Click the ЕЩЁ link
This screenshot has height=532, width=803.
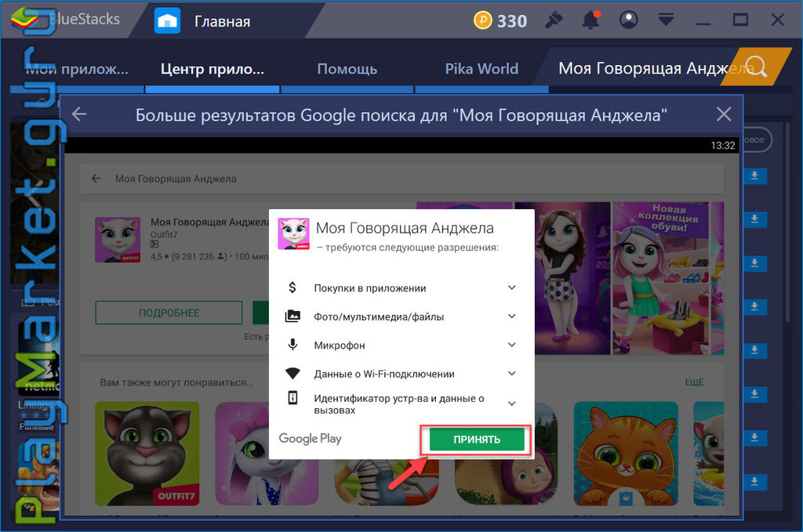pyautogui.click(x=694, y=382)
